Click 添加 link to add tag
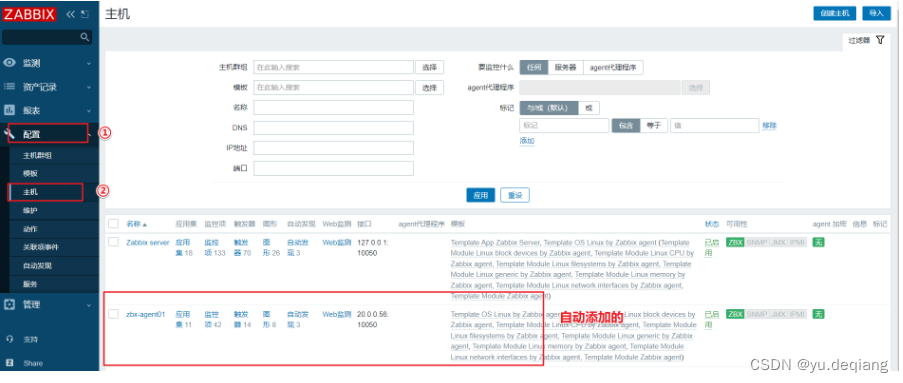903x383 pixels. [527, 141]
